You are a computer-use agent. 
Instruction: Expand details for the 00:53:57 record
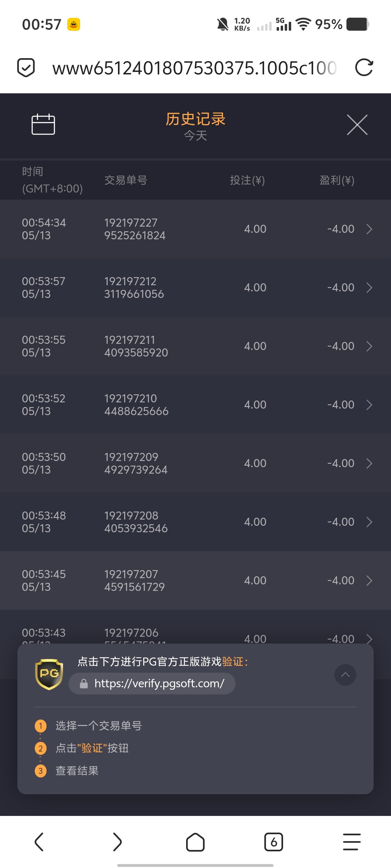pos(369,288)
